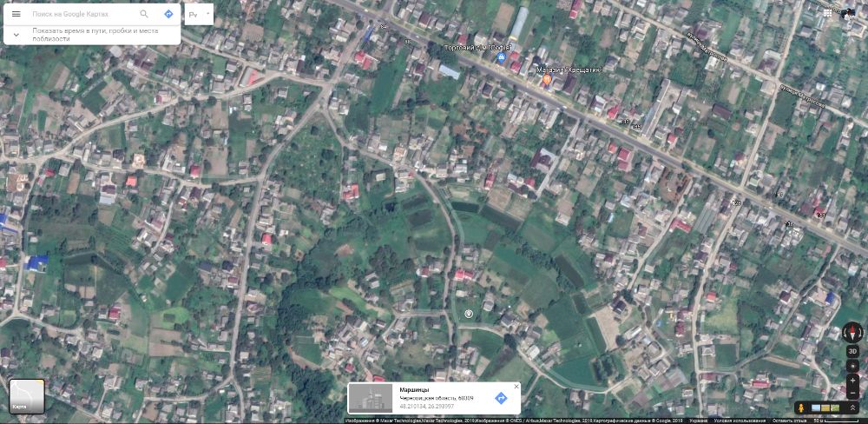This screenshot has width=868, height=424.
Task: Toggle 3D tilt view
Action: click(x=852, y=351)
